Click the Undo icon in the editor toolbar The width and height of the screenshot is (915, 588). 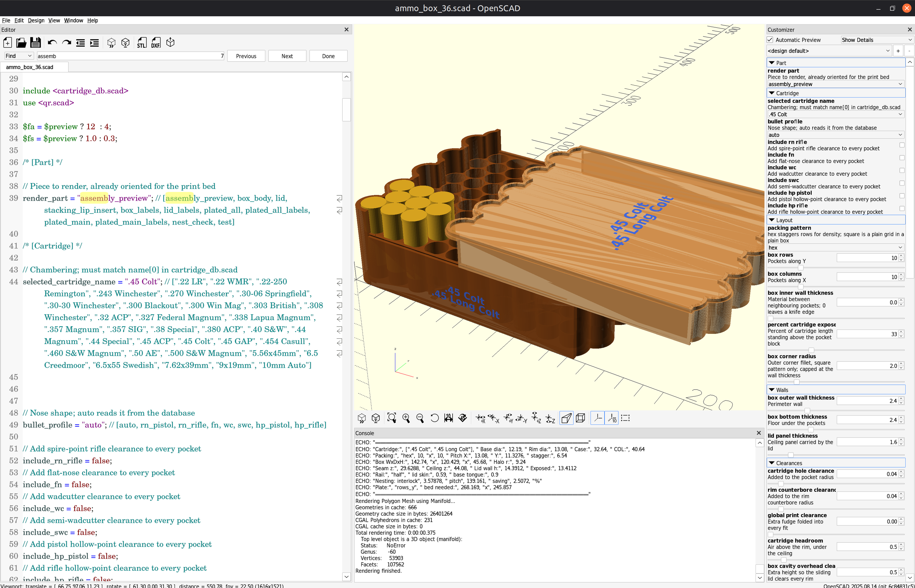tap(52, 43)
